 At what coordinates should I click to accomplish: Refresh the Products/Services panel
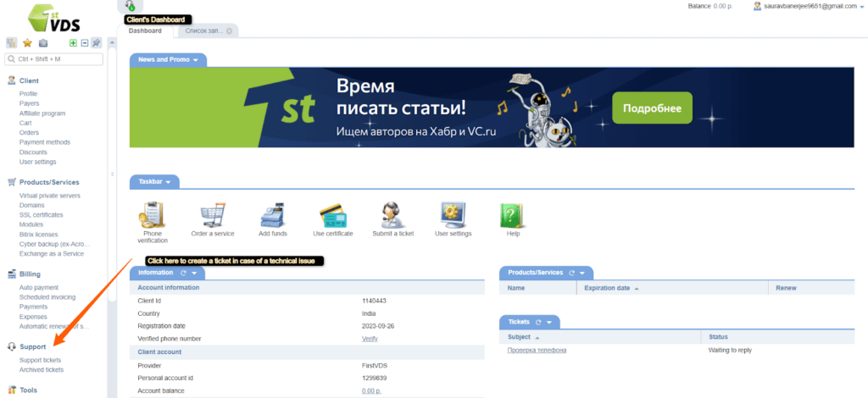[x=572, y=273]
